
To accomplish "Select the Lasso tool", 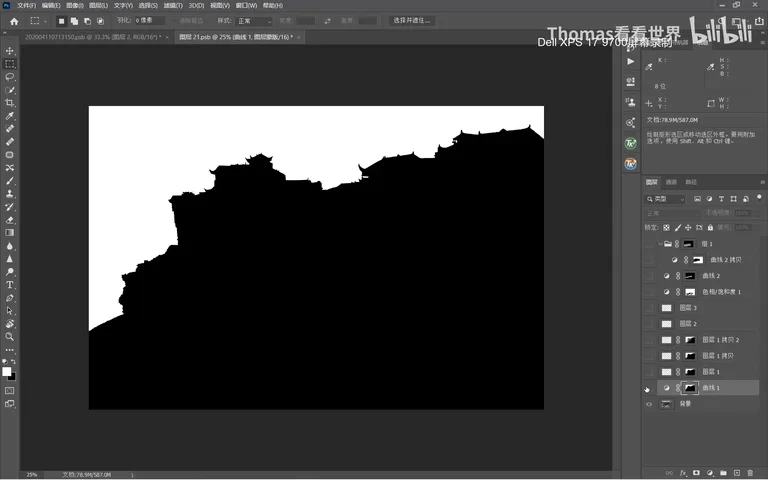I will point(9,77).
